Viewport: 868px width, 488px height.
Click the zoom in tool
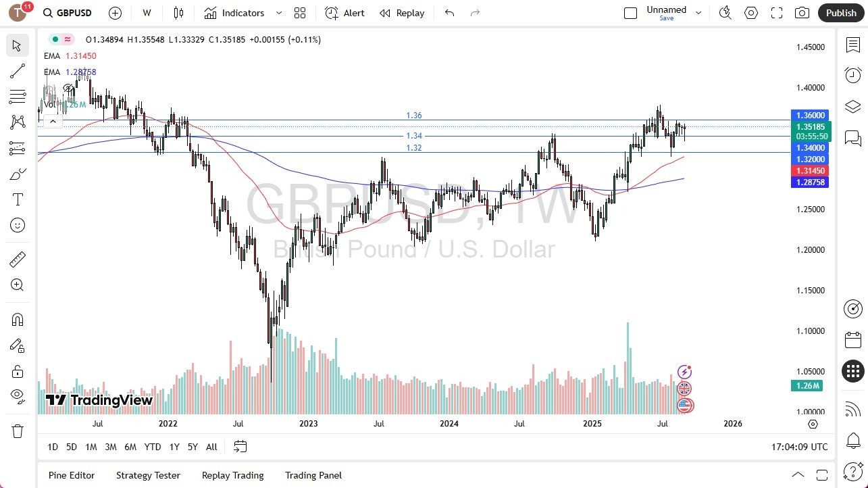pyautogui.click(x=18, y=285)
